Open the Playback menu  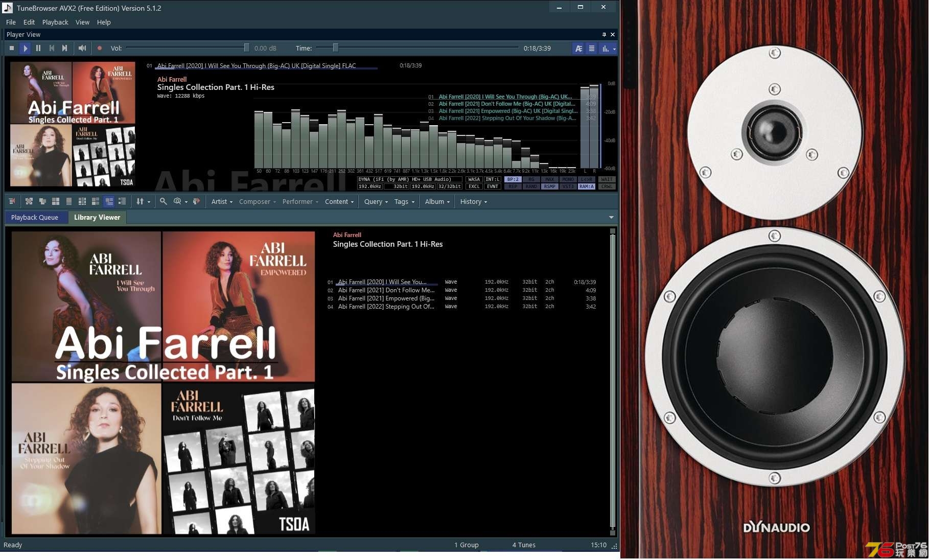point(55,22)
